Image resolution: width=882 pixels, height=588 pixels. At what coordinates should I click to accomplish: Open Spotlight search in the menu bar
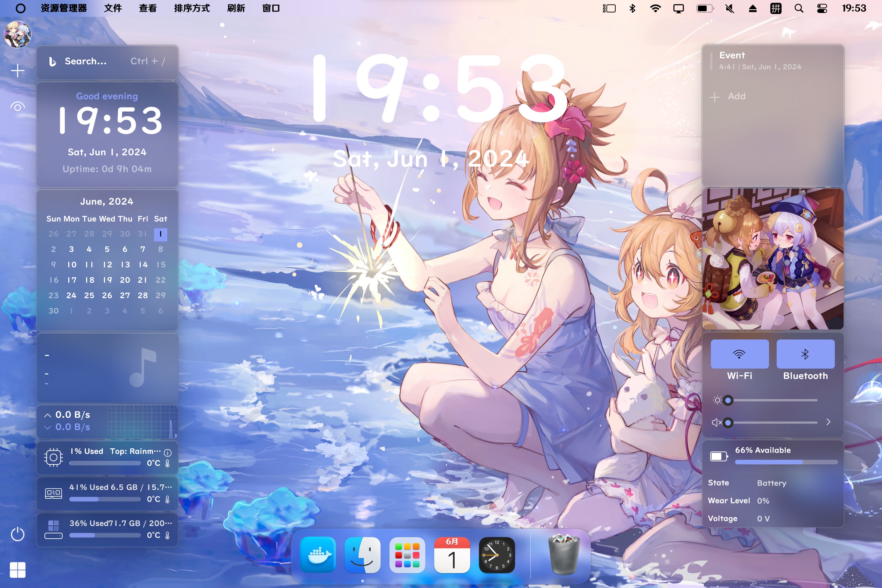(799, 8)
